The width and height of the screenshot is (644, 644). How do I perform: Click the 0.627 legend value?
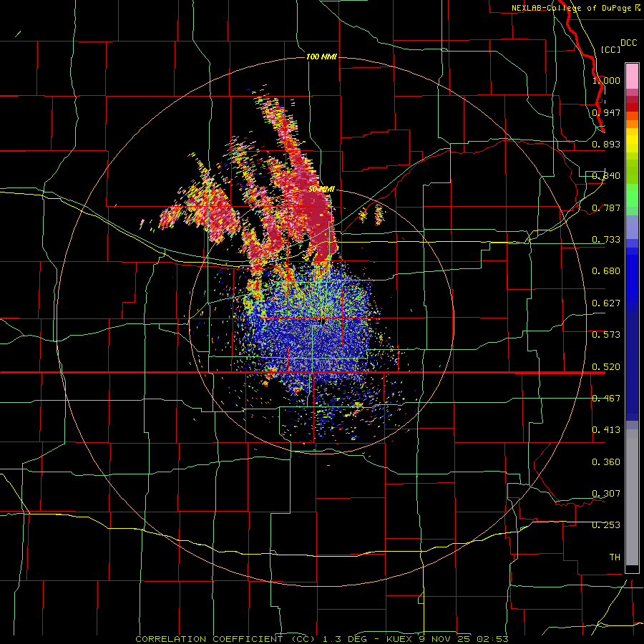606,303
